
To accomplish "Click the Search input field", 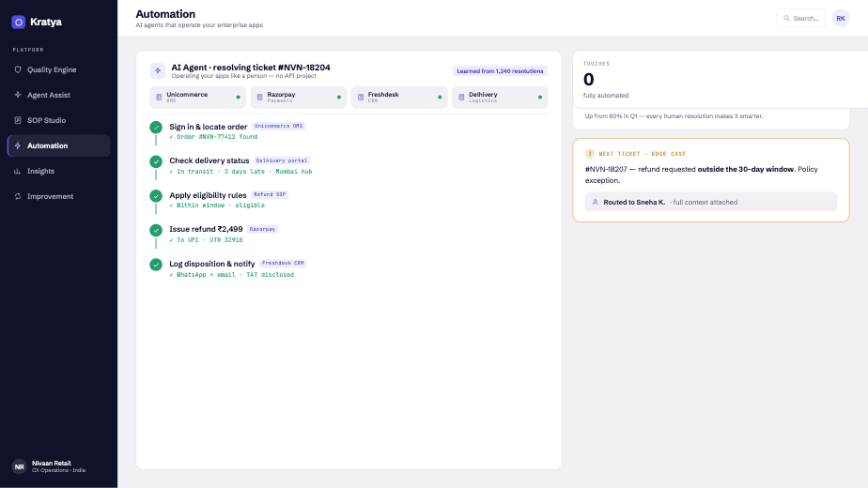I will 800,18.
